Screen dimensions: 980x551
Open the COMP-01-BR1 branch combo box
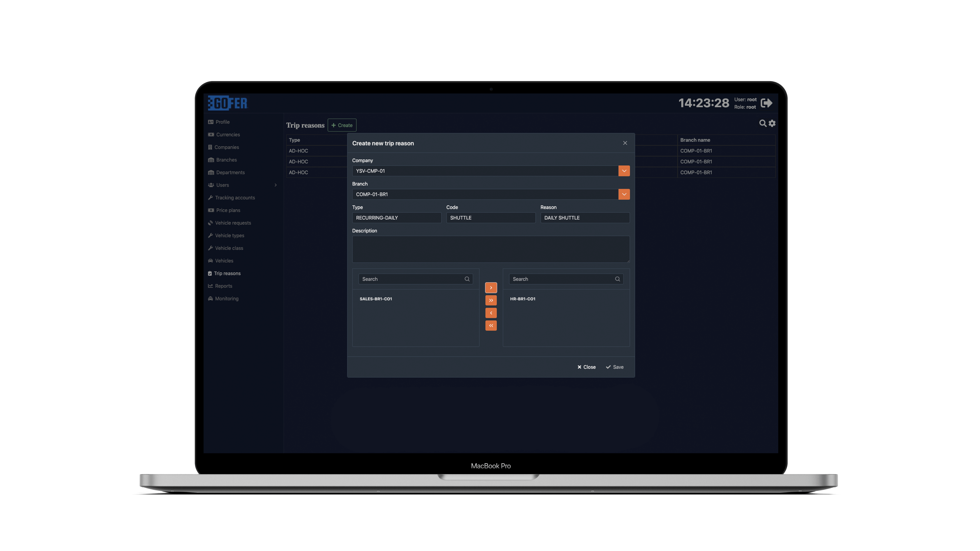(x=491, y=194)
